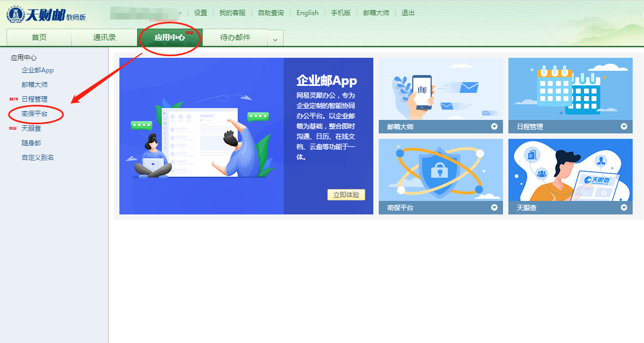The width and height of the screenshot is (644, 343).
Task: Click 退出 to log out
Action: pyautogui.click(x=408, y=13)
